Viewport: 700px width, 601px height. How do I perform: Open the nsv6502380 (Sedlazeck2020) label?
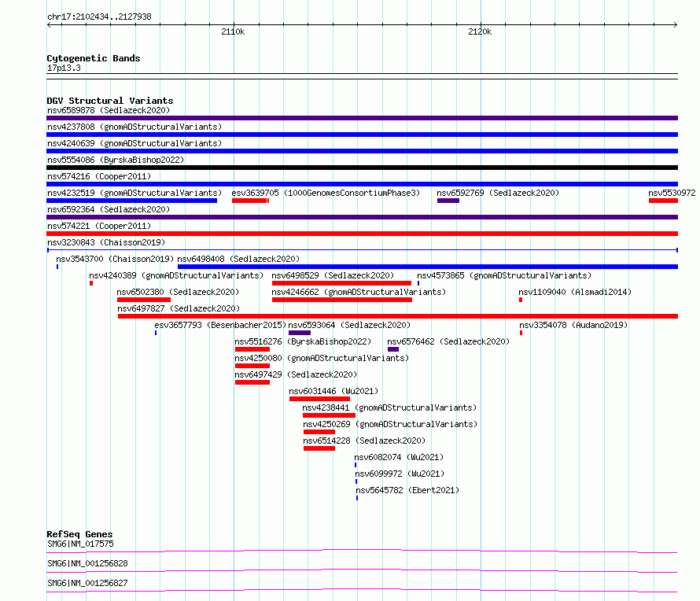pyautogui.click(x=178, y=292)
